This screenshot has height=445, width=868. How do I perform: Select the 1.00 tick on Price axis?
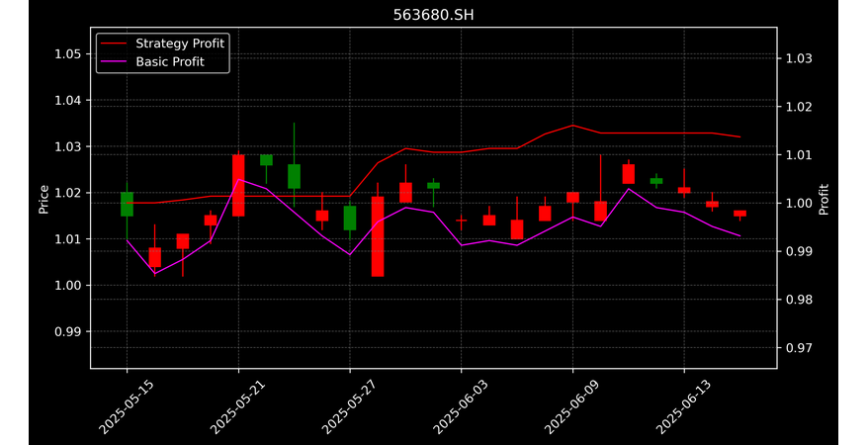[x=68, y=286]
